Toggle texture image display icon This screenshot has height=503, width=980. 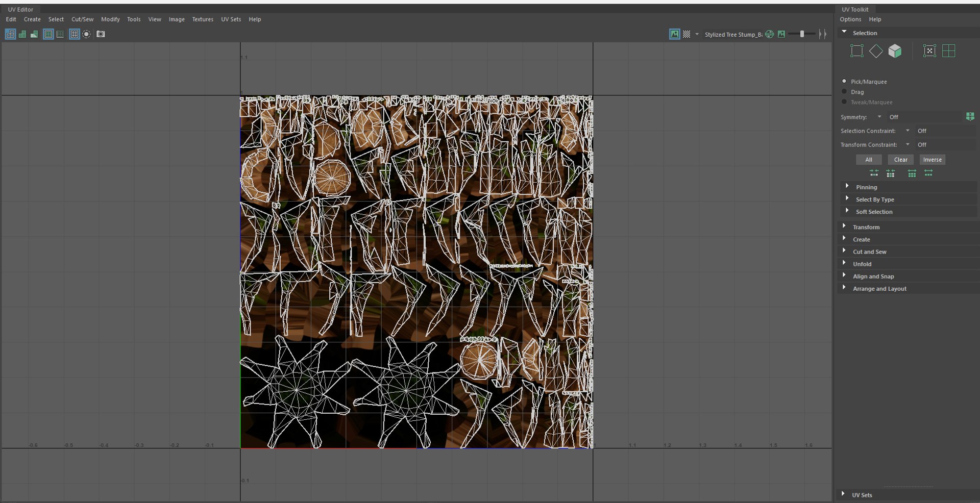click(675, 34)
